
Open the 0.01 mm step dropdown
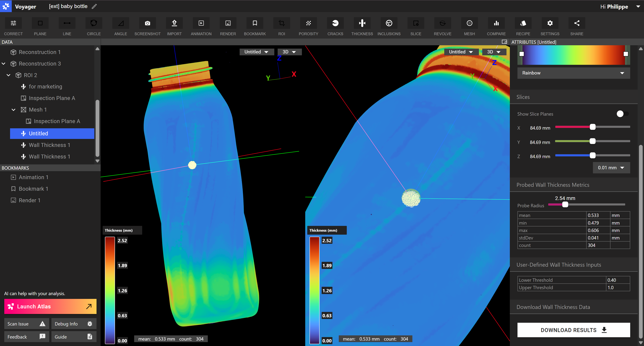coord(611,168)
